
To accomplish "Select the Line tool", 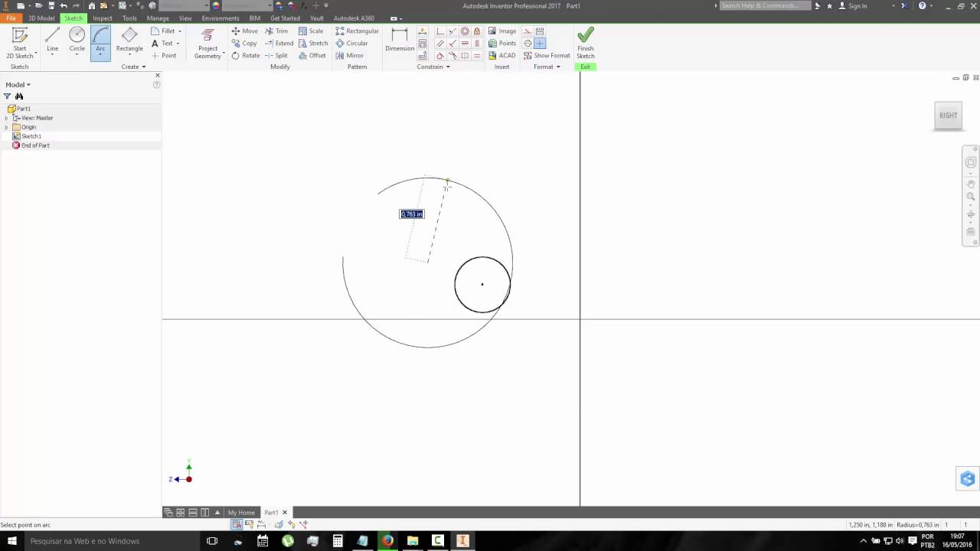I will (x=52, y=41).
